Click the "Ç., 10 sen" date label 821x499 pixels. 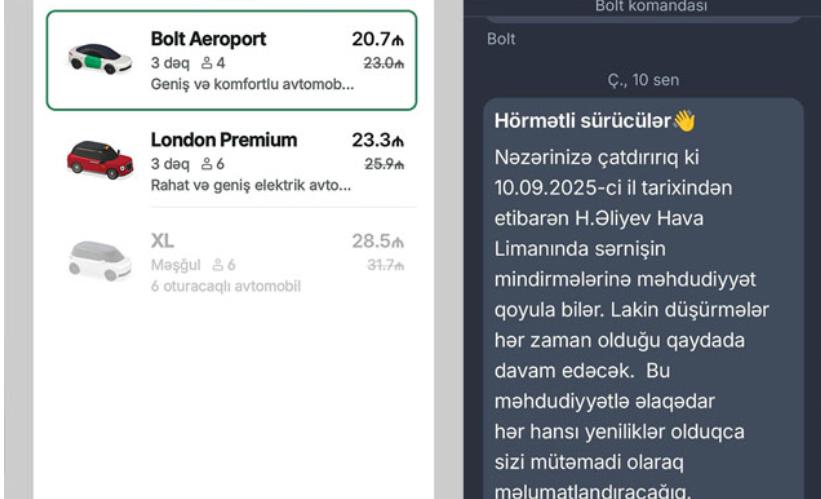point(642,79)
